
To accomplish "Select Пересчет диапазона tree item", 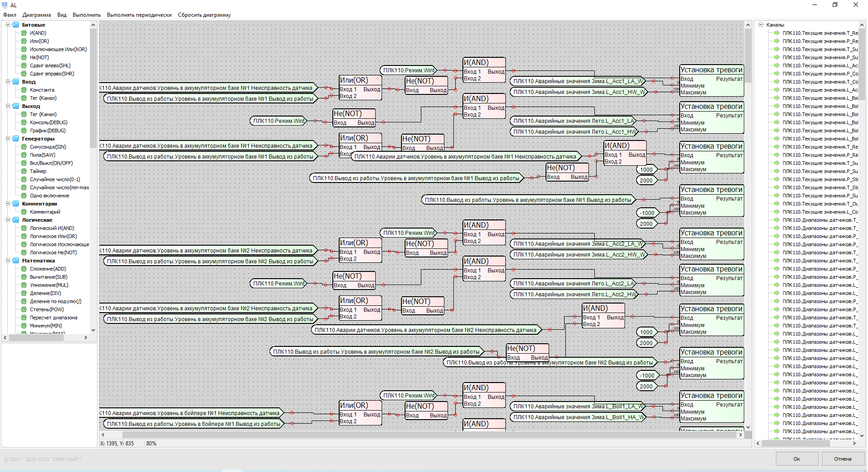I will (53, 318).
